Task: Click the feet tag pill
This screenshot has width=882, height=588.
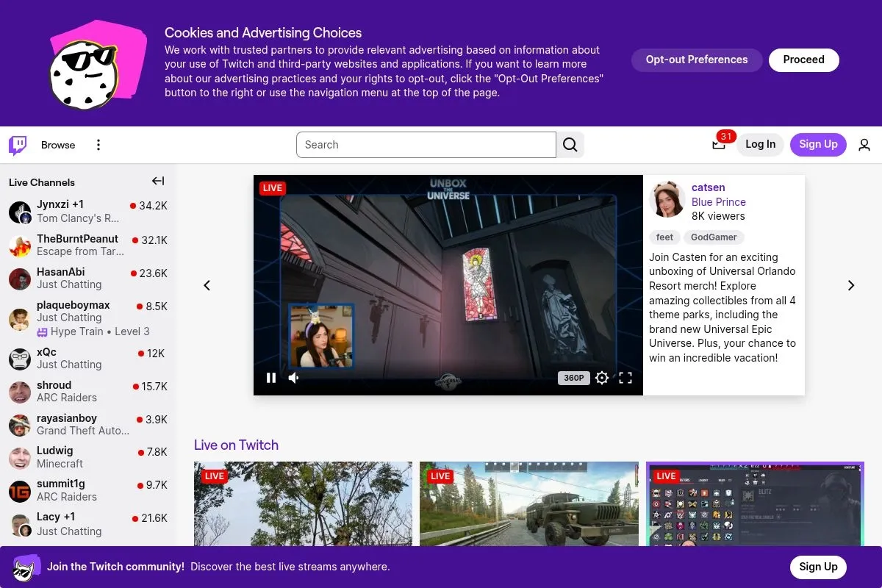Action: click(664, 237)
